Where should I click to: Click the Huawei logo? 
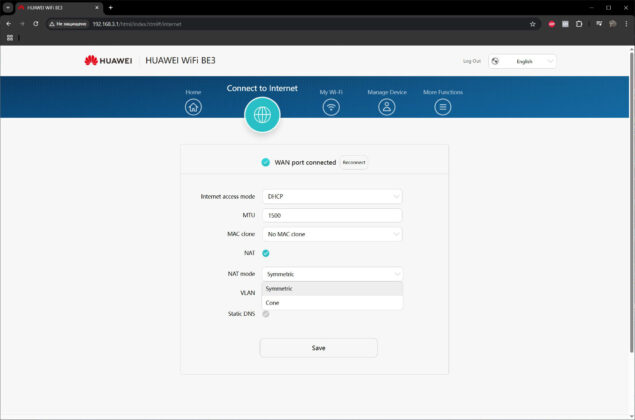pyautogui.click(x=108, y=61)
